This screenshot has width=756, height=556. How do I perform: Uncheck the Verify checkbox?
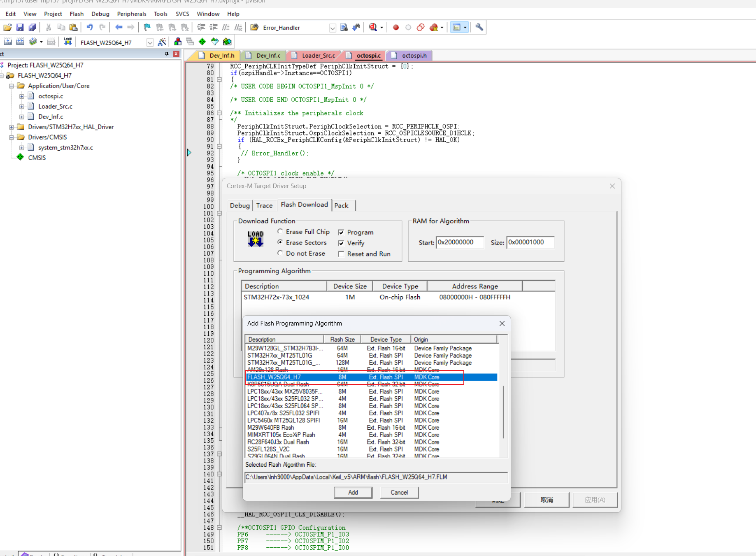[341, 243]
